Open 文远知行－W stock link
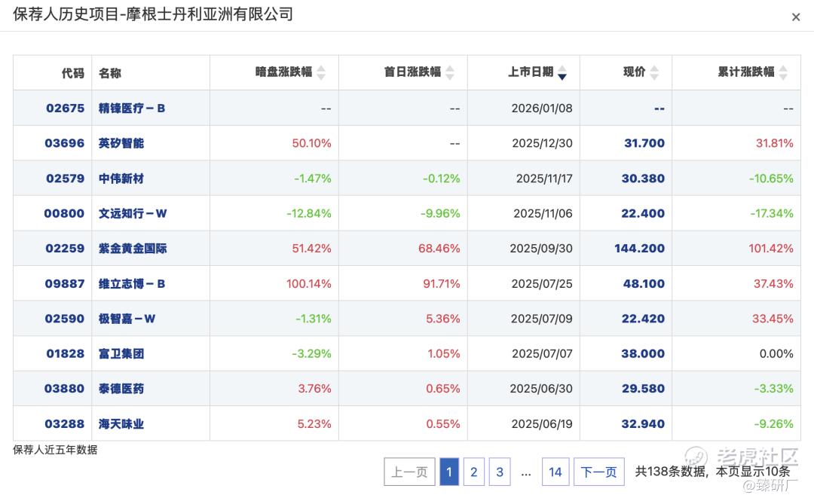The height and width of the screenshot is (504, 814). tap(133, 213)
